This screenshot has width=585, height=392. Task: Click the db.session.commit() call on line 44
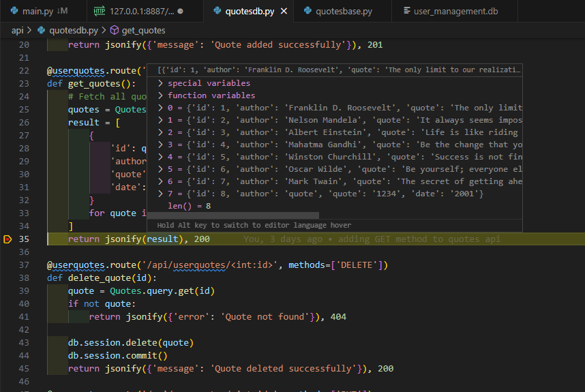(117, 355)
